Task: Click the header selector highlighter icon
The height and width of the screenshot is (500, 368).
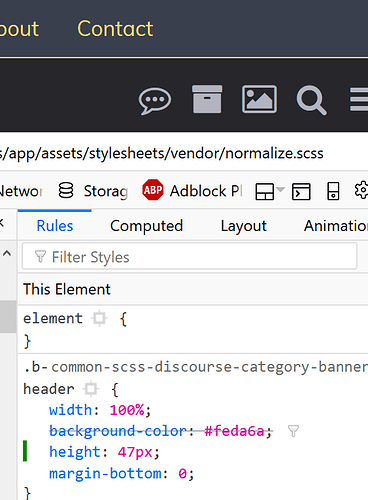Action: pyautogui.click(x=91, y=389)
